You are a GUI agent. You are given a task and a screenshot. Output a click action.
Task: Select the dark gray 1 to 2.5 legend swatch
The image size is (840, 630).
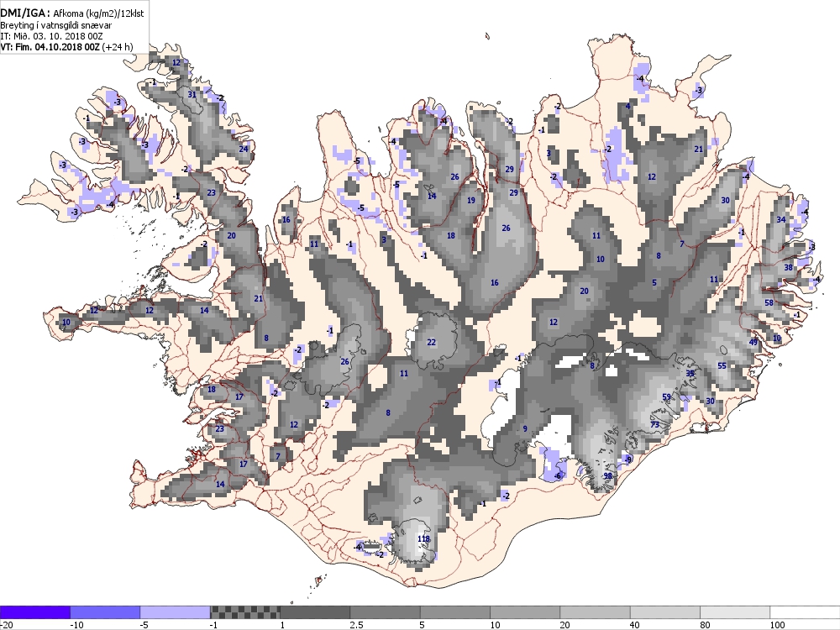315,612
